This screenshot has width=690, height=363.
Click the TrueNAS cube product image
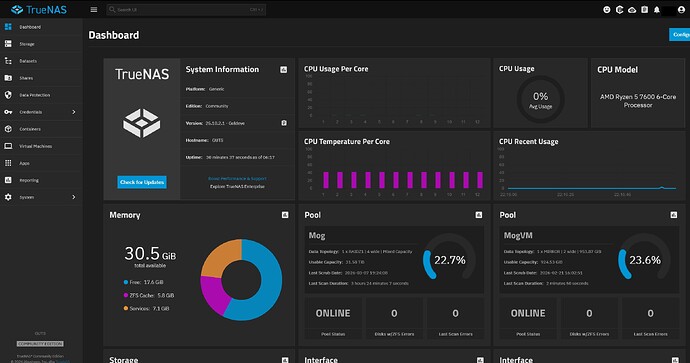click(x=141, y=123)
